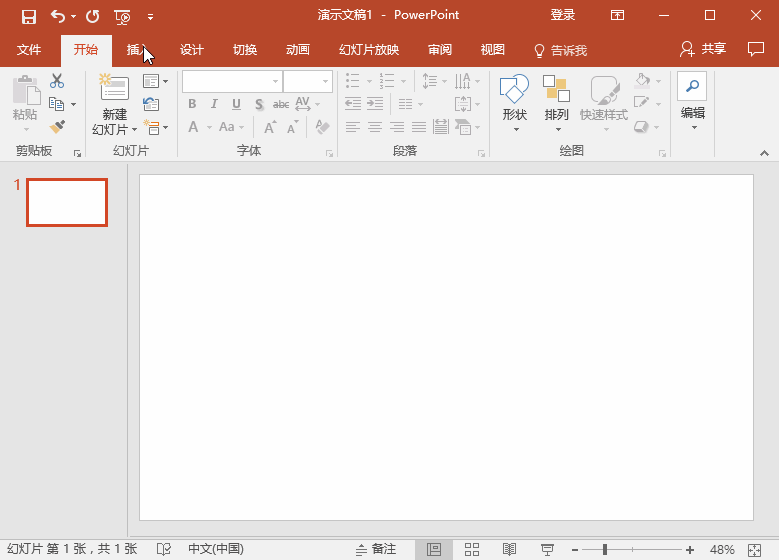Click fit slide to window icon
779x560 pixels.
[x=754, y=550]
